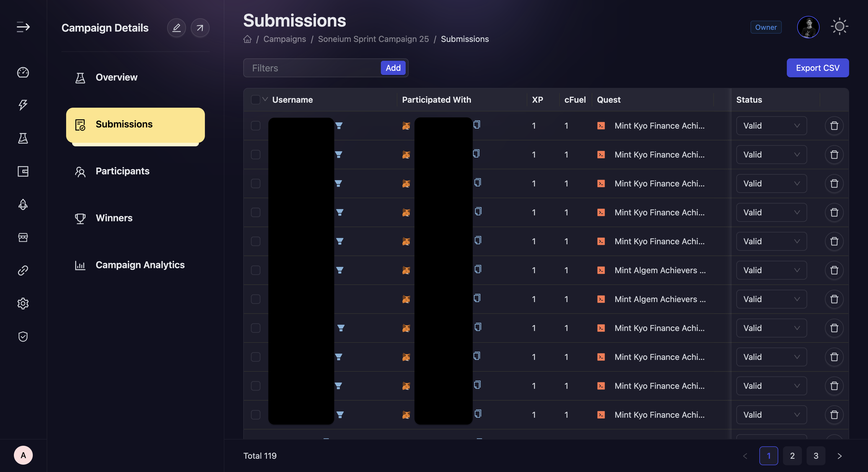Open the Campaign Analytics menu item
This screenshot has height=472, width=868.
[x=140, y=265]
